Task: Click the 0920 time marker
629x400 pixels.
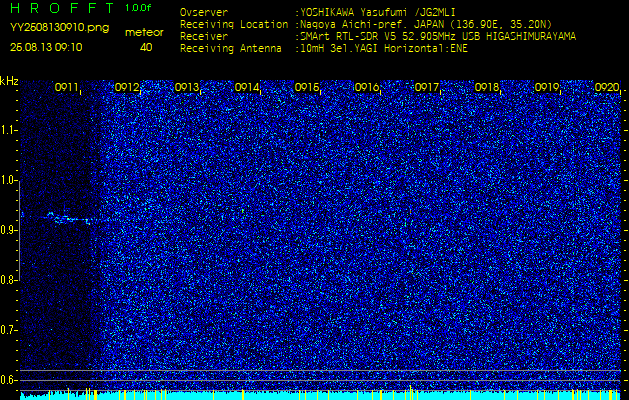Action: 607,87
